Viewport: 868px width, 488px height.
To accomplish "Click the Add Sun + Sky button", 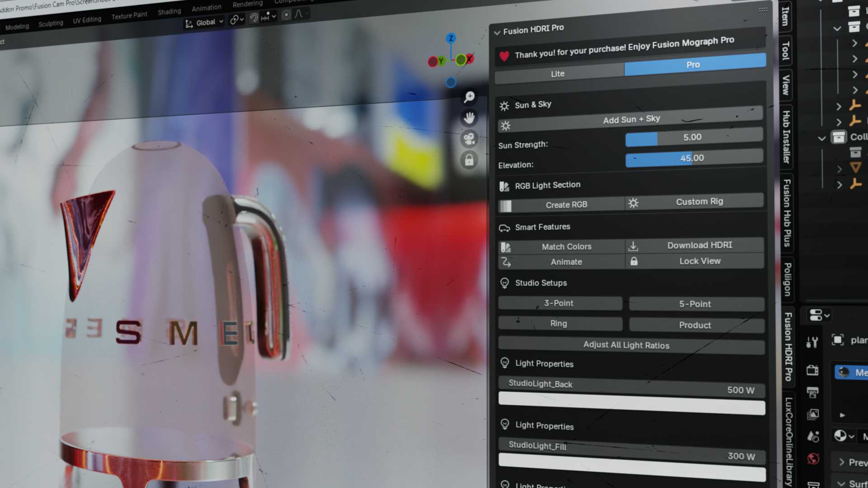I will 631,120.
